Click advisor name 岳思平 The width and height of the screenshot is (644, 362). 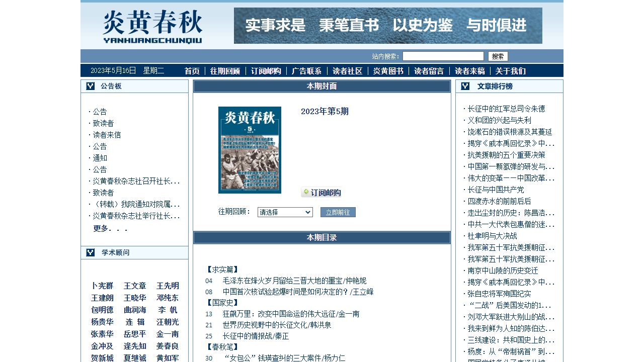pyautogui.click(x=135, y=334)
